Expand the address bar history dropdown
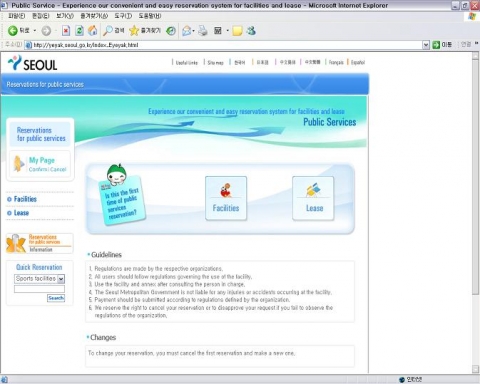The image size is (480, 384). click(x=426, y=45)
